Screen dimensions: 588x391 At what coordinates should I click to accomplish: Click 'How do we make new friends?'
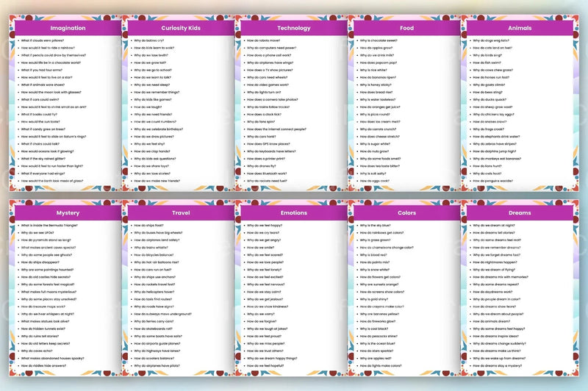pyautogui.click(x=157, y=181)
